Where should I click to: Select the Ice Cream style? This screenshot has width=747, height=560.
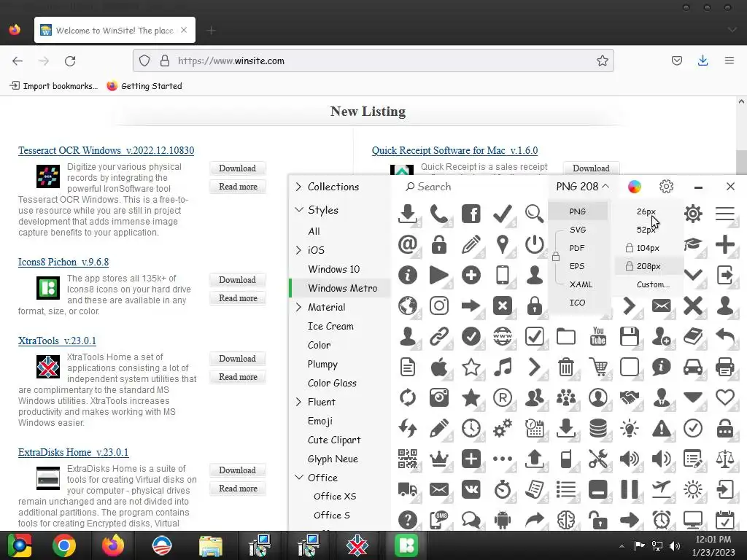tap(330, 326)
